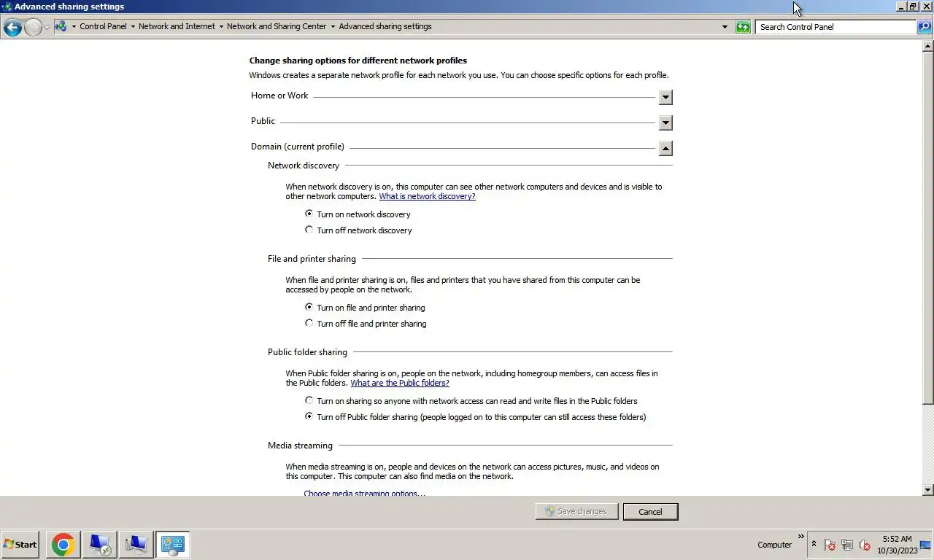
Task: Click the muted volume speaker tray icon
Action: tap(865, 545)
